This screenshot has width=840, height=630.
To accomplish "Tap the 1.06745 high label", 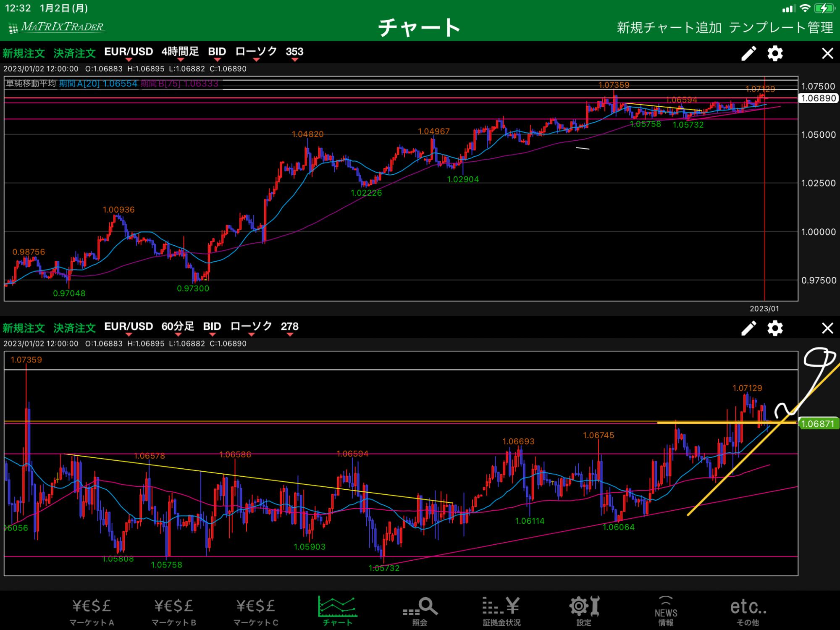I will tap(598, 436).
